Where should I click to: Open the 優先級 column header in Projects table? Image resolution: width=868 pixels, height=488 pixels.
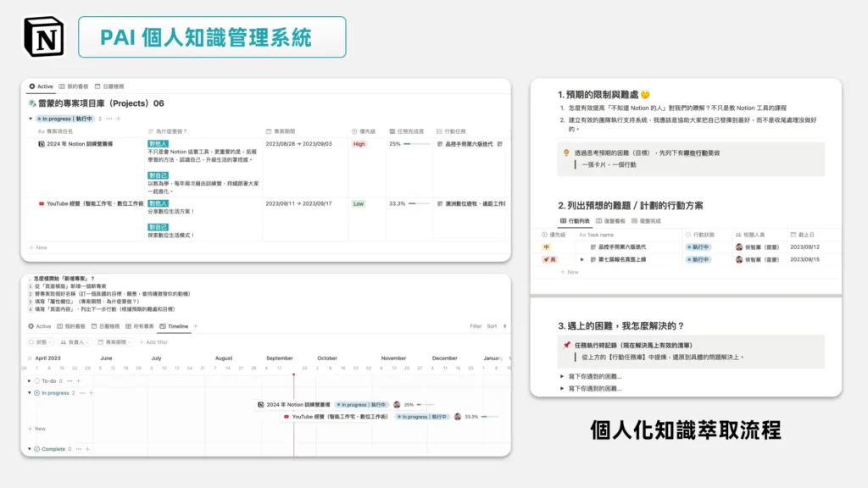pos(364,131)
